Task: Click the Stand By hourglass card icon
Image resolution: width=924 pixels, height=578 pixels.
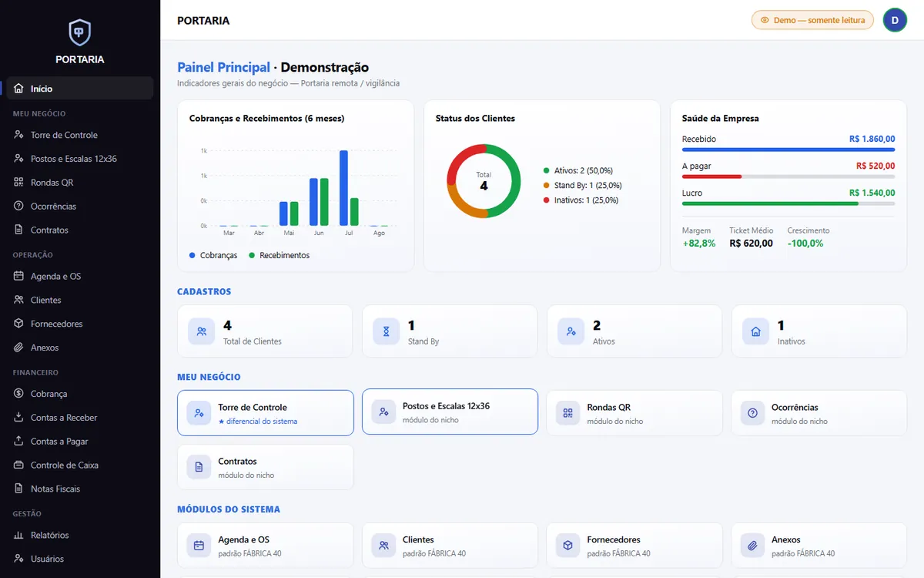Action: 386,331
